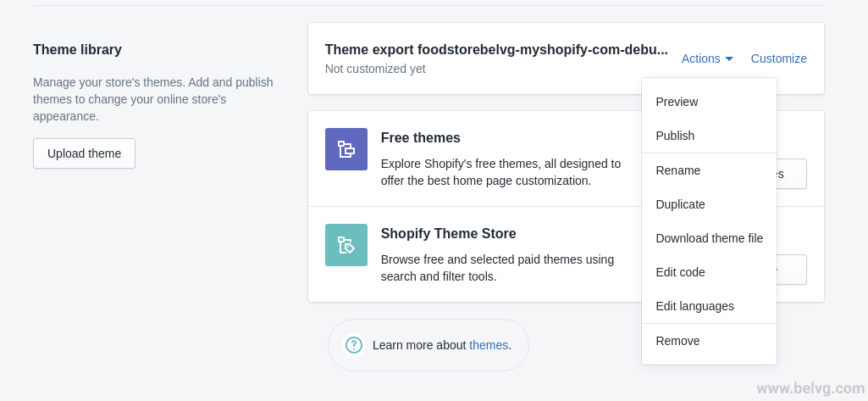Click the Theme Store button hidden behind menu

click(x=792, y=270)
